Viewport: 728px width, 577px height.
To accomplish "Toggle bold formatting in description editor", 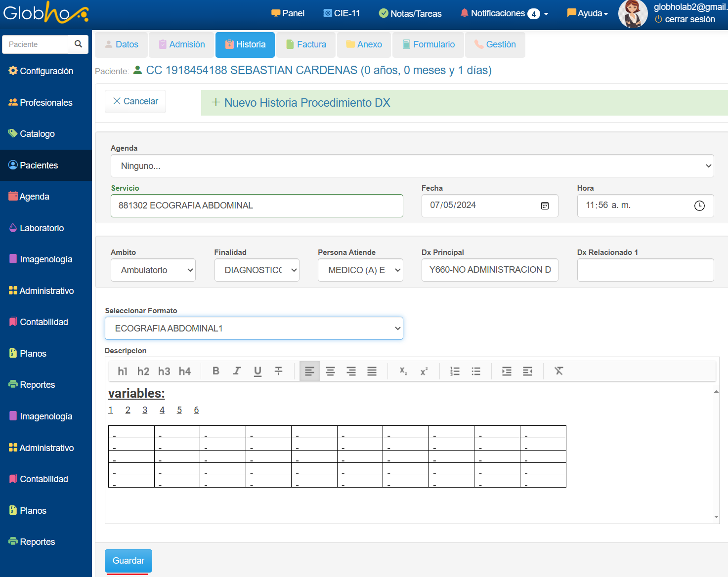I will tap(216, 371).
